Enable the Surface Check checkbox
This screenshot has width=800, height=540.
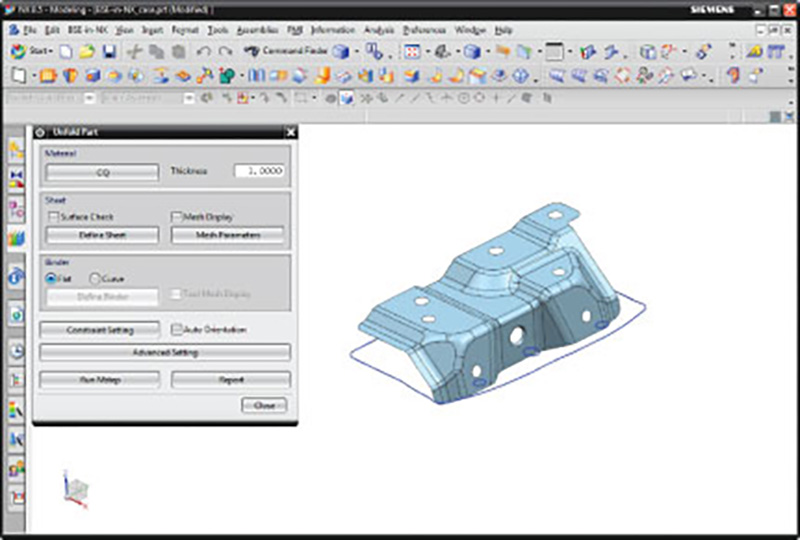(x=54, y=216)
